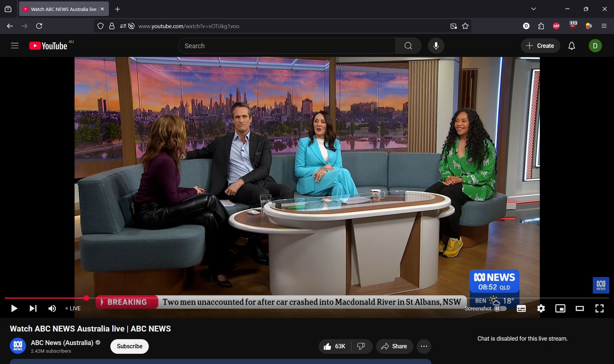
Task: Like this video
Action: point(334,346)
